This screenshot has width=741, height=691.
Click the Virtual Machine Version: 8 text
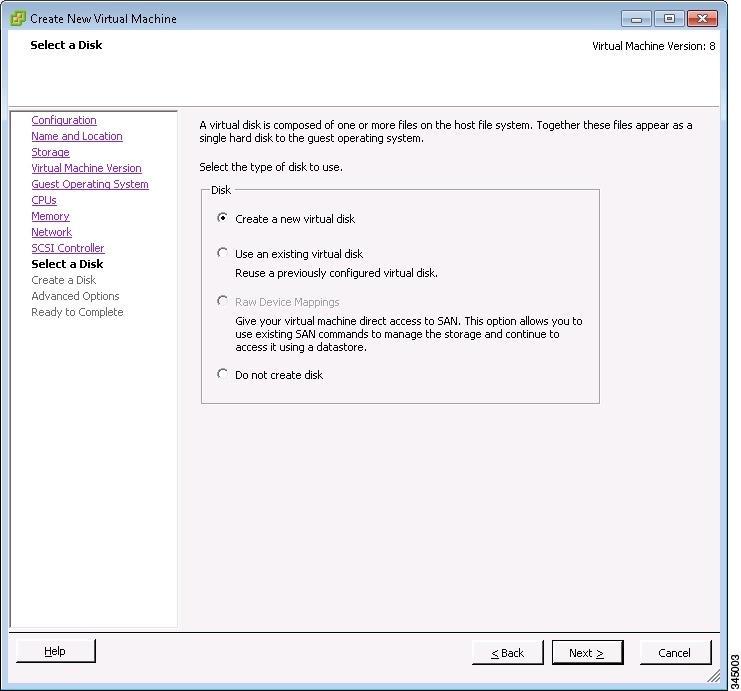(x=654, y=46)
